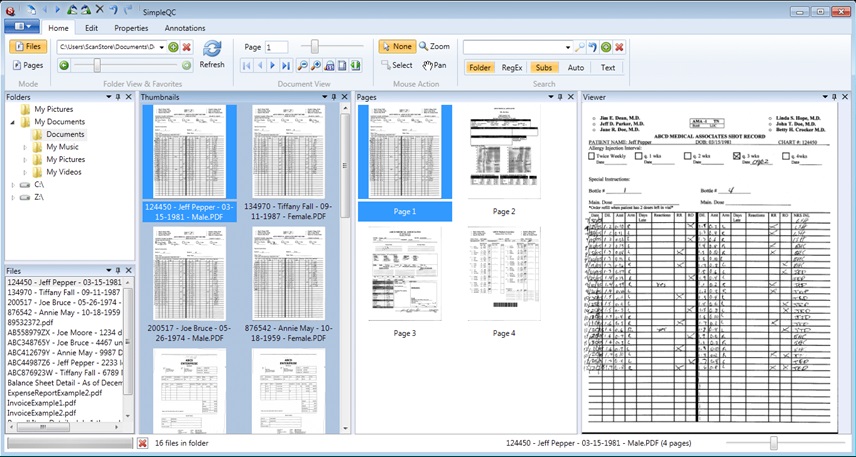Click the red cancel icon in the status bar

click(x=142, y=443)
